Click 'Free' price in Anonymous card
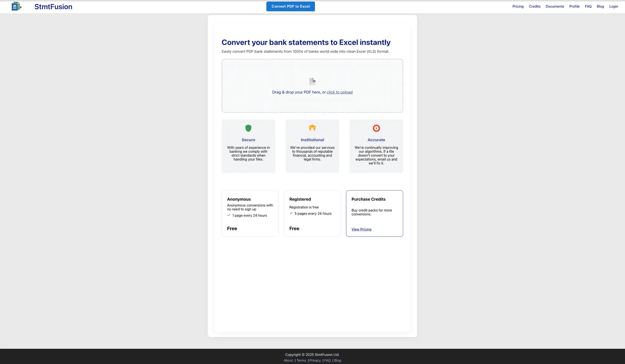 [x=232, y=228]
